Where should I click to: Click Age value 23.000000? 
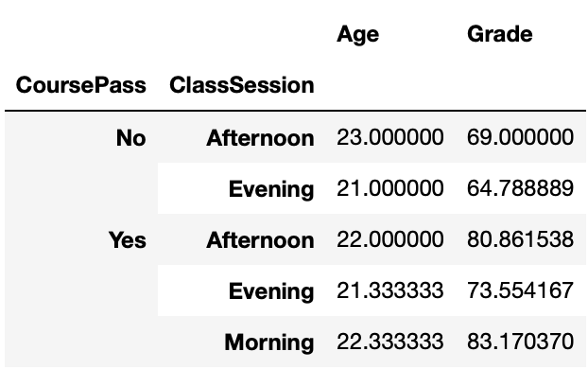point(390,137)
